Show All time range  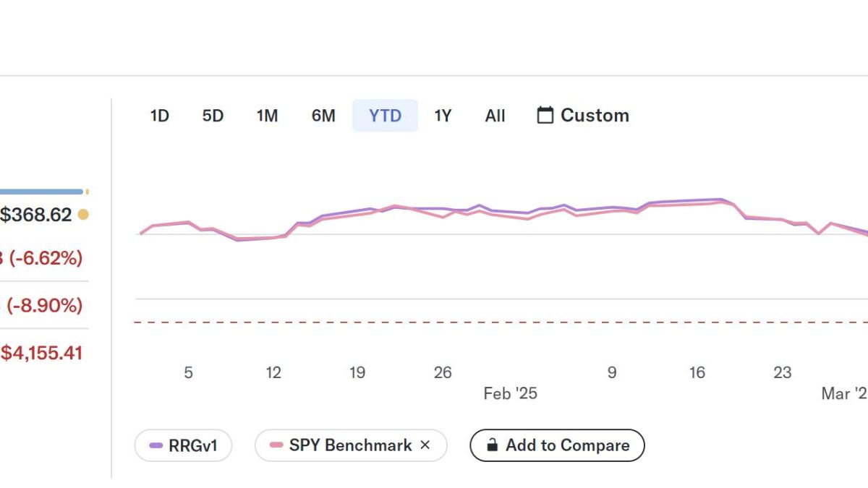[495, 116]
